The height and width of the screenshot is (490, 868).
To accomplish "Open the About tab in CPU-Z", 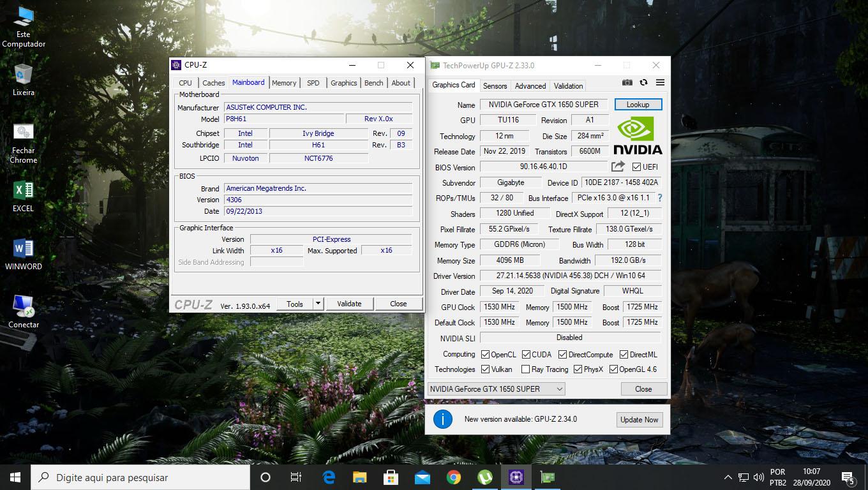I will coord(401,83).
